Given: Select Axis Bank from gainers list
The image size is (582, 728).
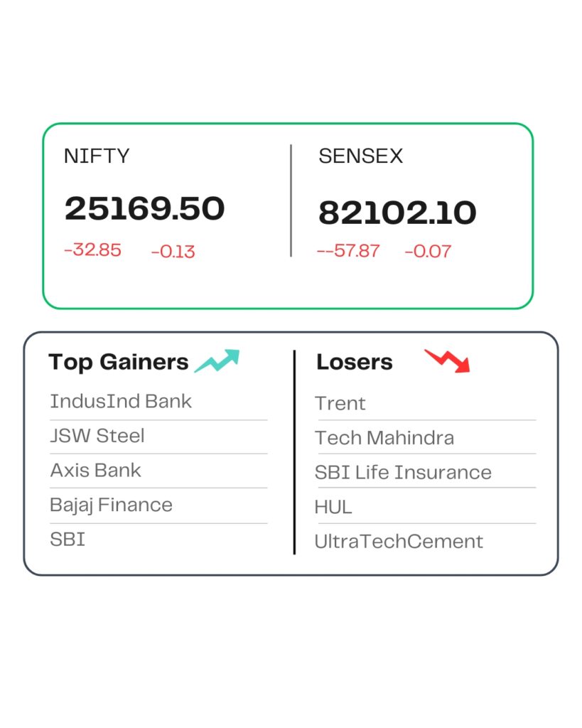Looking at the screenshot, I should click(x=96, y=471).
